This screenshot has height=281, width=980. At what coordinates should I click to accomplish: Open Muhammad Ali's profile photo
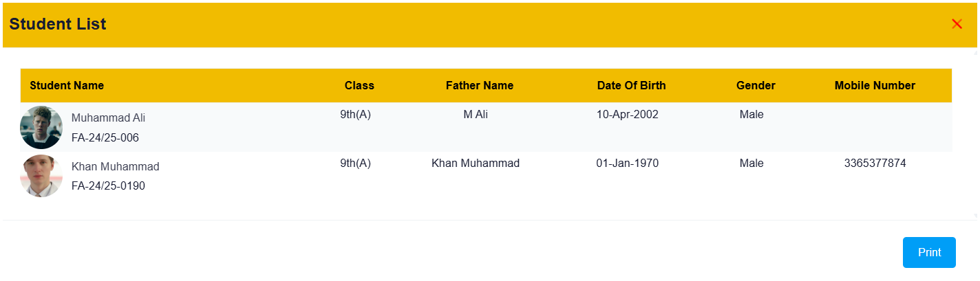tap(41, 127)
